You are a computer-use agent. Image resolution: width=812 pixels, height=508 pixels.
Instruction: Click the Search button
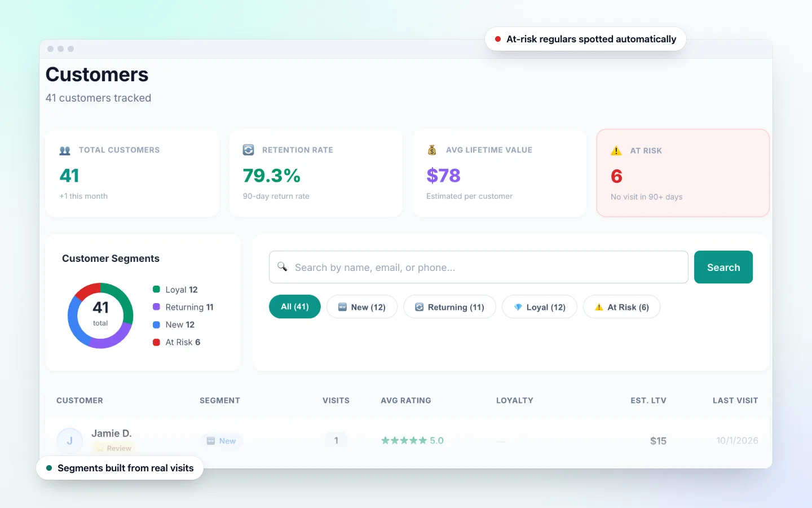[723, 267]
